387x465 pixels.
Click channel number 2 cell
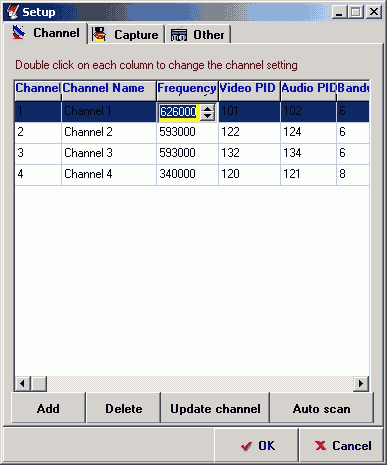(x=38, y=132)
